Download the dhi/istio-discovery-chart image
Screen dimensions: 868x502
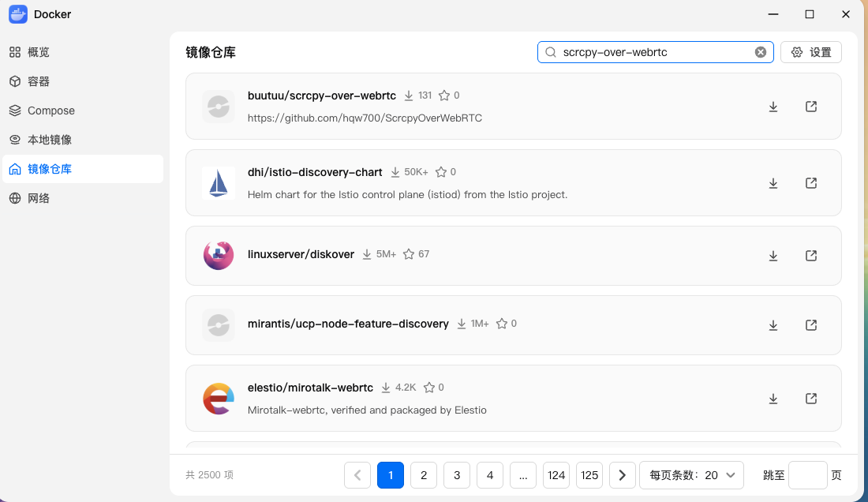click(x=773, y=183)
